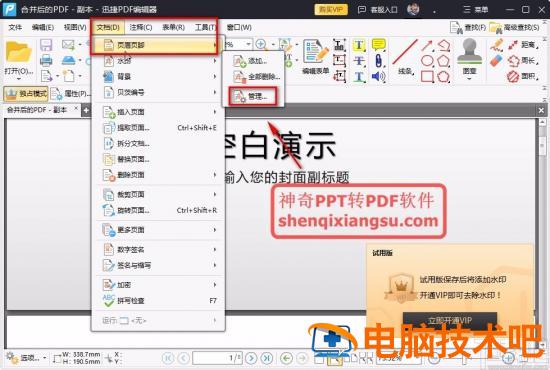Choose 拆分文档 from document menu
The width and height of the screenshot is (550, 370).
[x=158, y=143]
